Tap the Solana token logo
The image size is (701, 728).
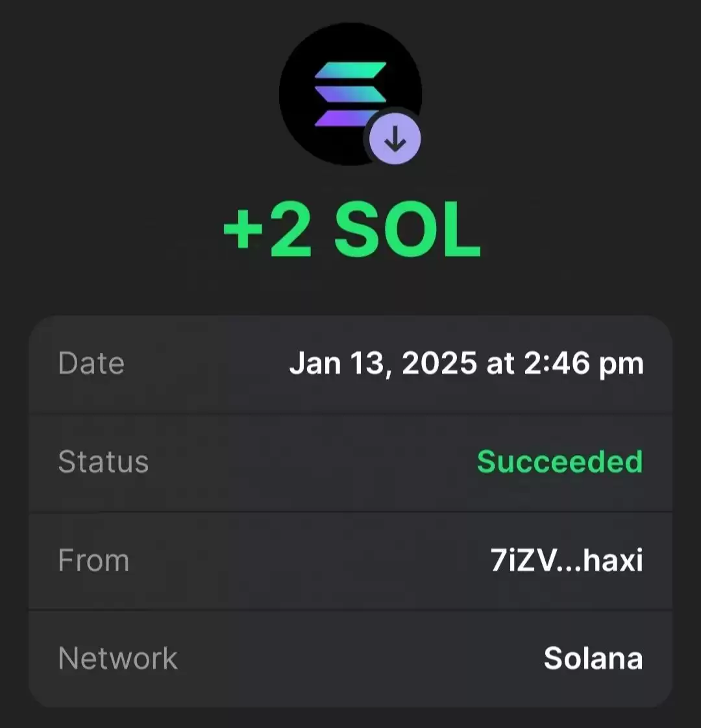click(350, 94)
